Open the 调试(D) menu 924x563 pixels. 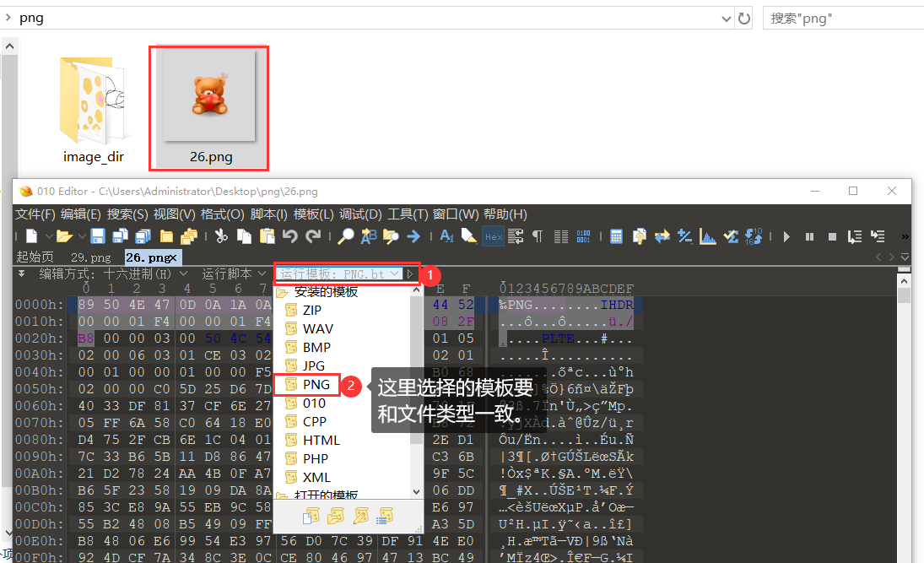[x=360, y=214]
